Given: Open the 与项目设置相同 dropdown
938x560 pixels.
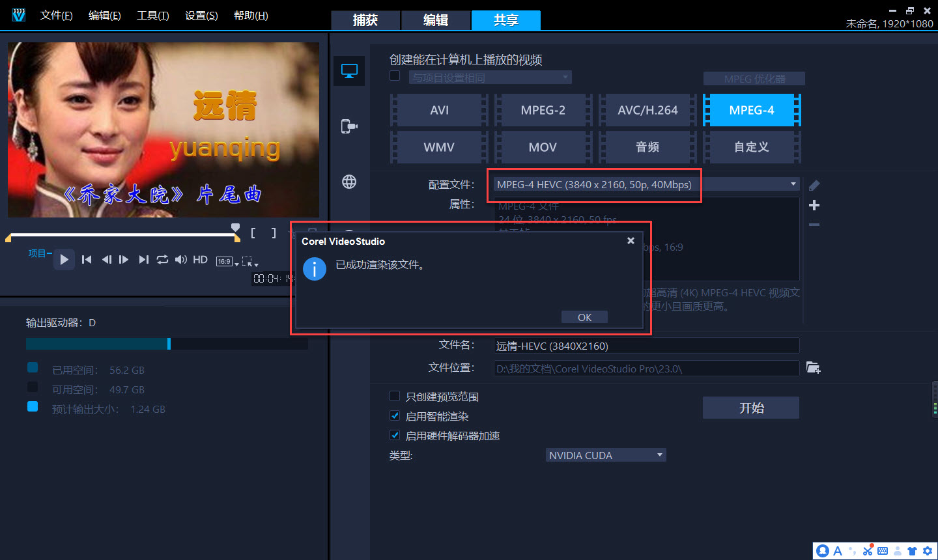Looking at the screenshot, I should (490, 77).
